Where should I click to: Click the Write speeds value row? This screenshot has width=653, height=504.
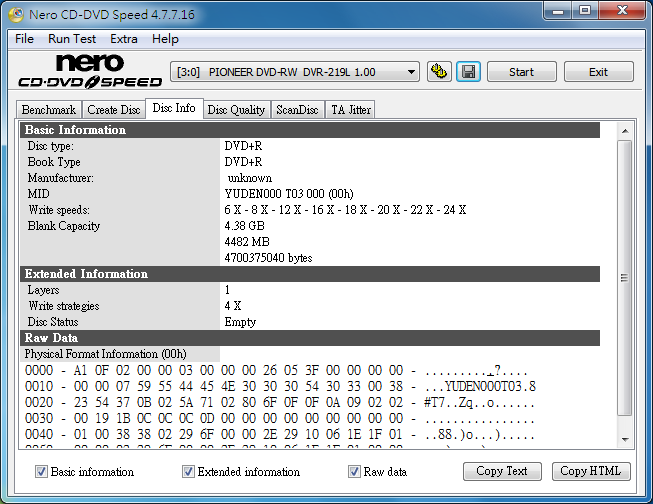[345, 210]
